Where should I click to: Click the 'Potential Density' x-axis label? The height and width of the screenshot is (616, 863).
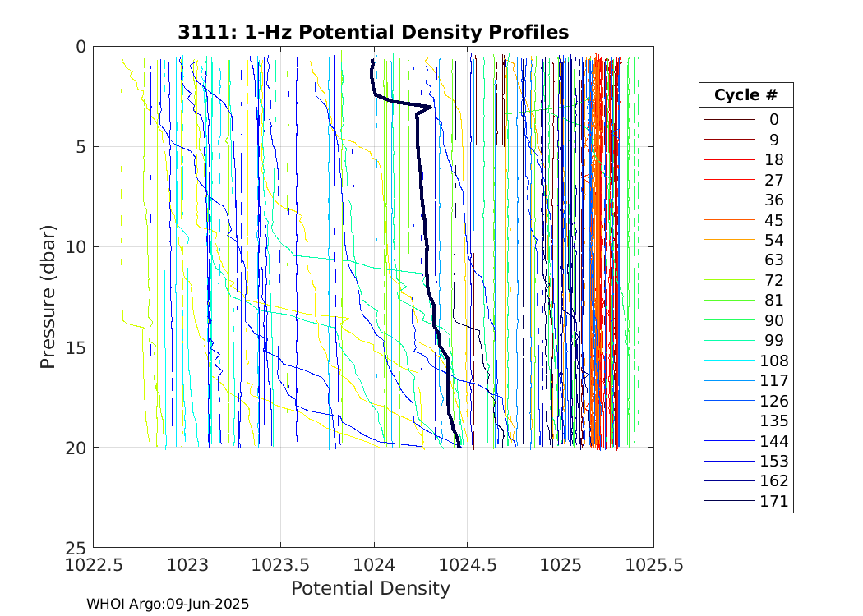(371, 588)
